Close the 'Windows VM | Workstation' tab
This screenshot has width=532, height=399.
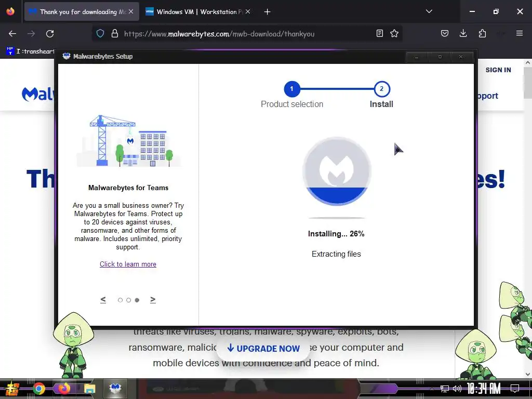pos(248,11)
